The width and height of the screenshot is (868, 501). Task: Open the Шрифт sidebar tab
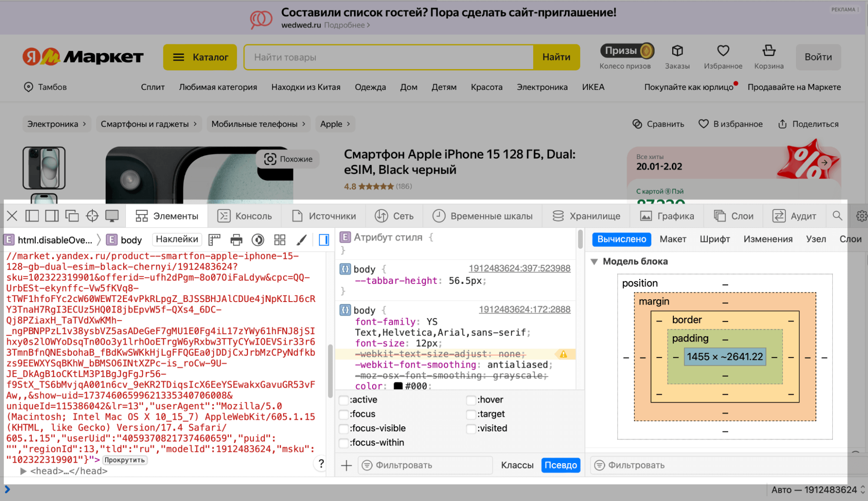[x=714, y=239]
